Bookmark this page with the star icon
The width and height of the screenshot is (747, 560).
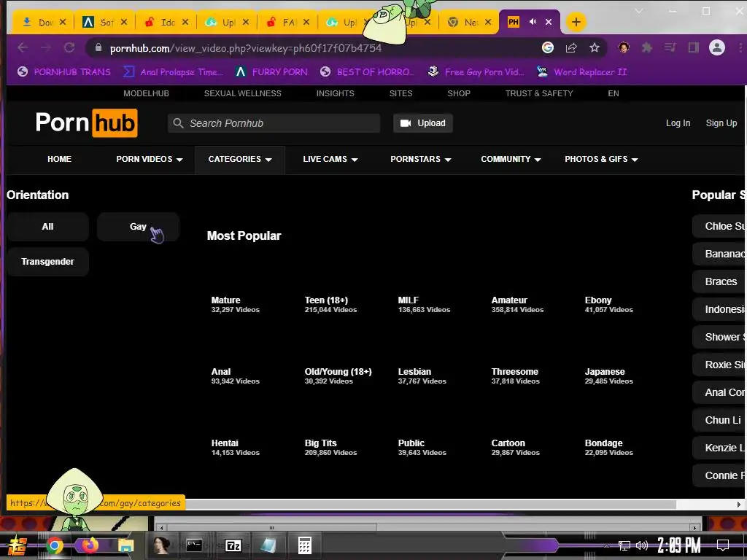(x=594, y=47)
